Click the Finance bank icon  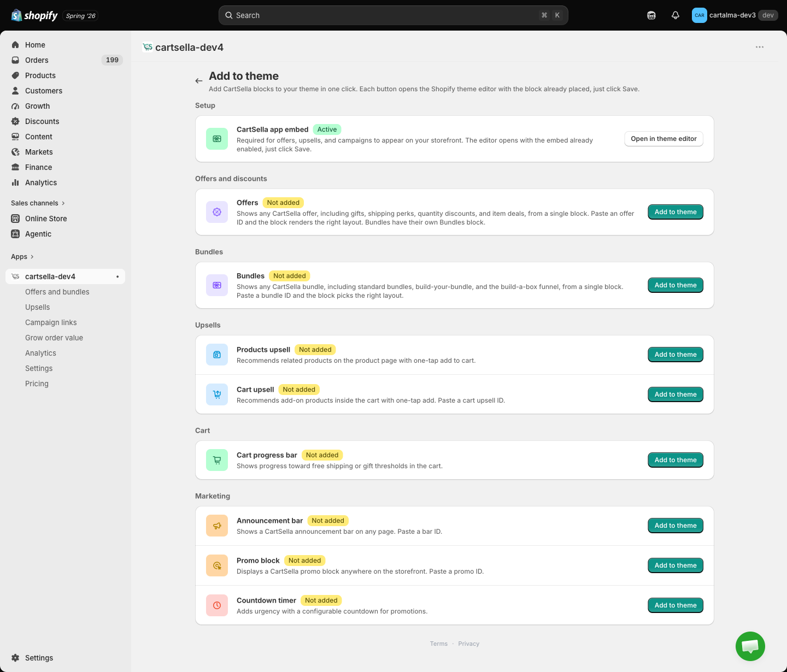(x=15, y=167)
